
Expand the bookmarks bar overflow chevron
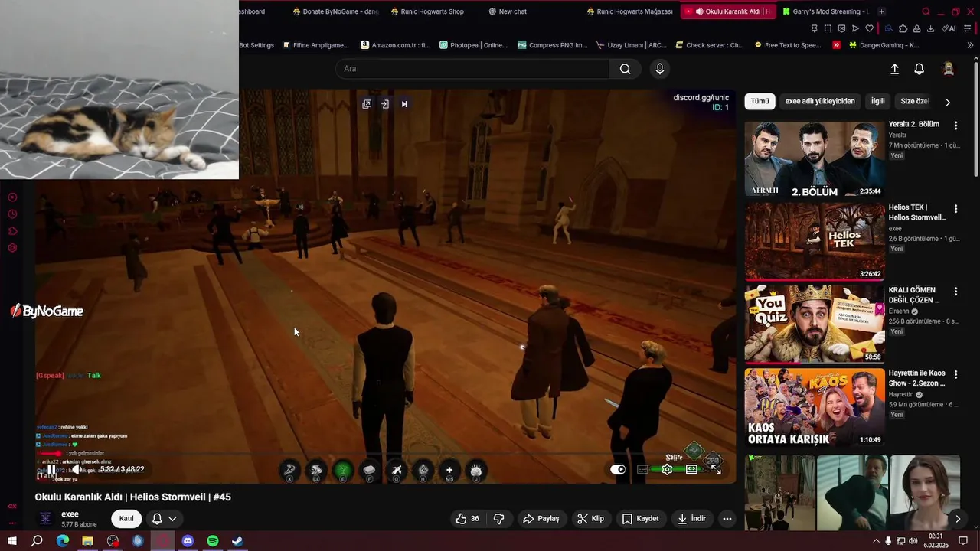970,45
